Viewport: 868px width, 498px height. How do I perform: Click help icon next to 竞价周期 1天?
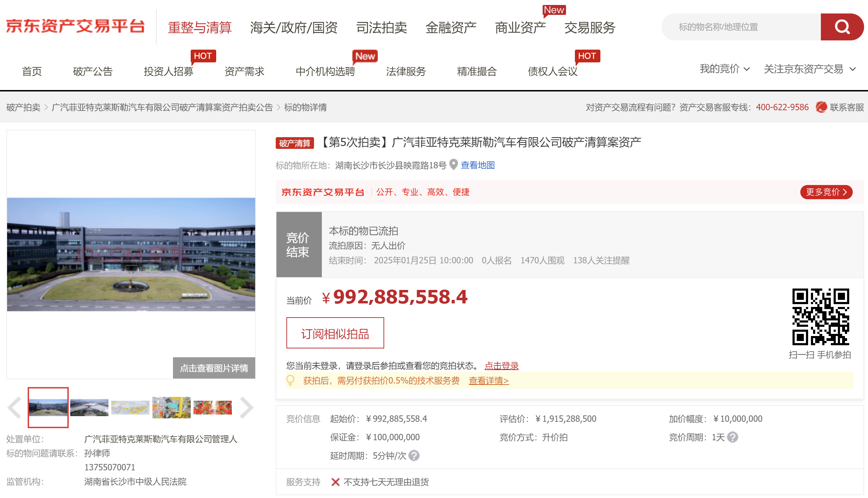tap(732, 437)
